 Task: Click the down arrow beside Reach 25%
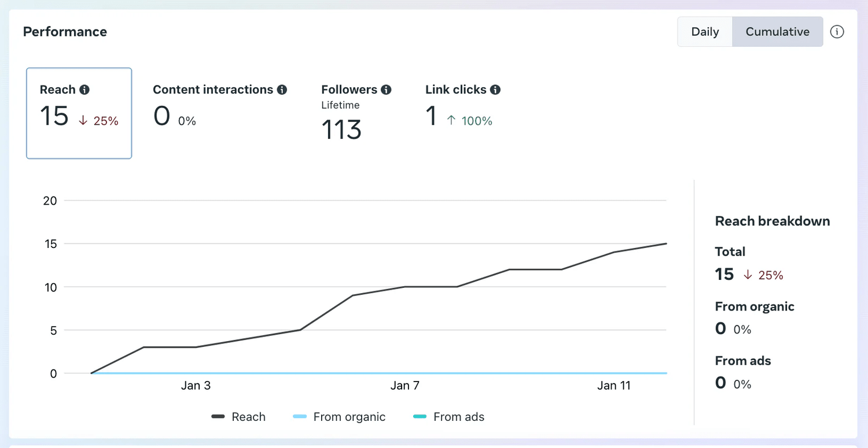pyautogui.click(x=83, y=121)
